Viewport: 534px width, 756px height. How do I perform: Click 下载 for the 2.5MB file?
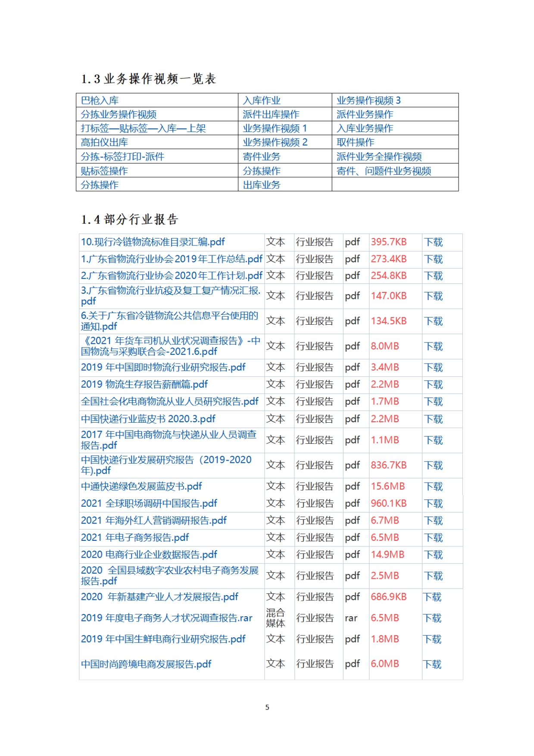[x=433, y=575]
